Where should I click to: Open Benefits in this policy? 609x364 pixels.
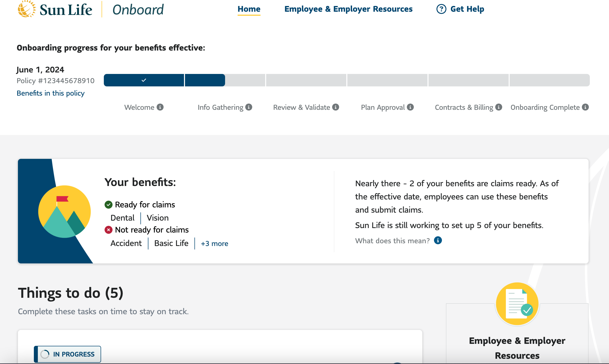pos(51,93)
